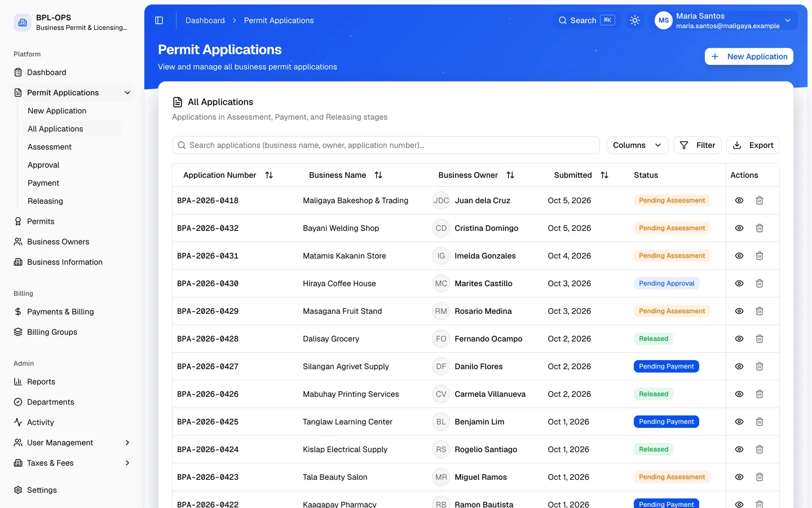Image resolution: width=812 pixels, height=508 pixels.
Task: Sort by Application Number column
Action: click(x=228, y=175)
